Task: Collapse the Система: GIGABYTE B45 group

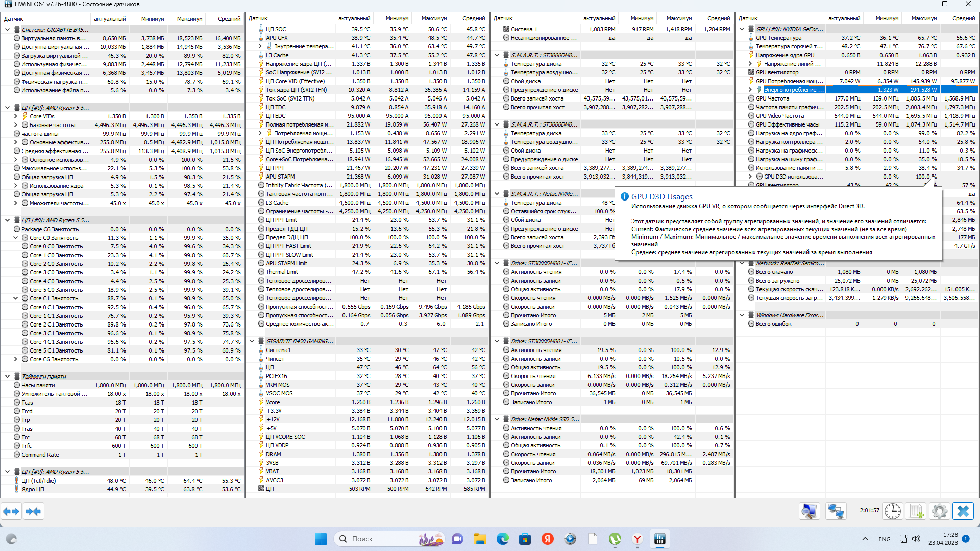Action: [x=7, y=30]
